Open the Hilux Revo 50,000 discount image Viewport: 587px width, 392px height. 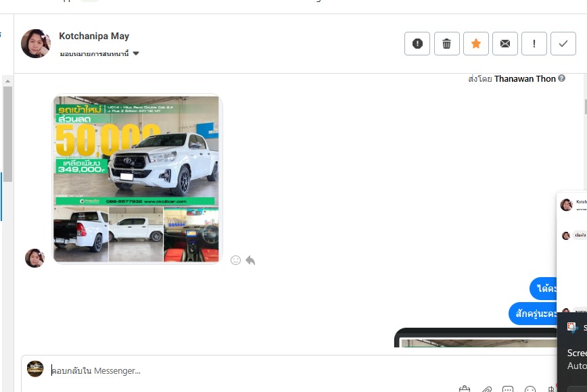tap(137, 151)
